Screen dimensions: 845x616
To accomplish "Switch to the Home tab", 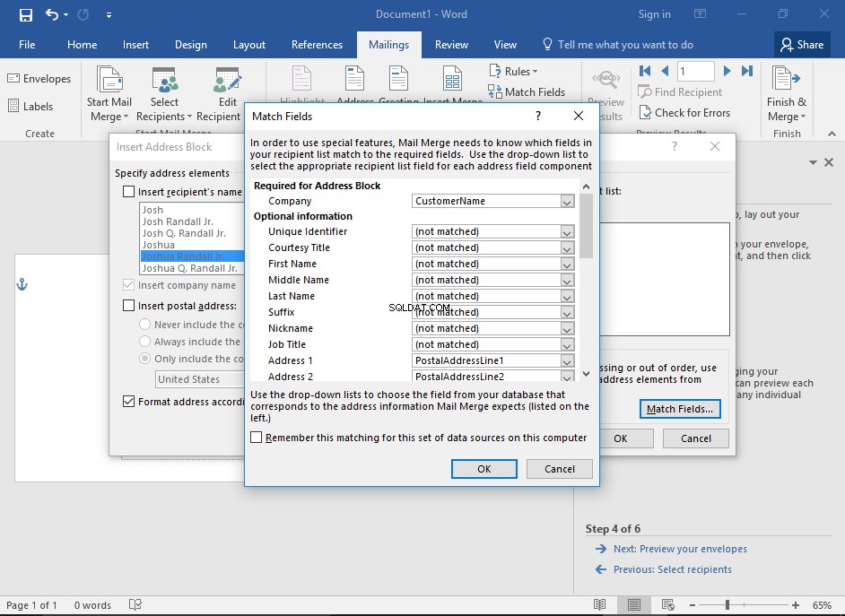I will [x=82, y=45].
